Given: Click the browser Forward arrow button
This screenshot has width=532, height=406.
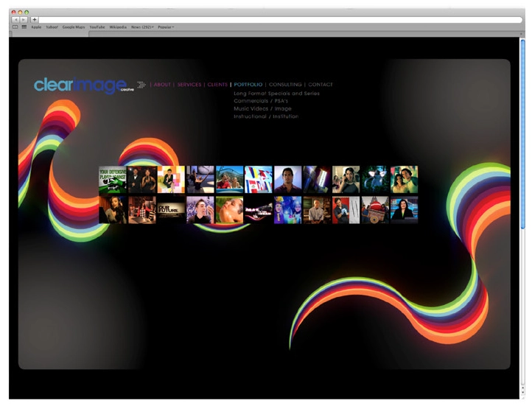Looking at the screenshot, I should click(x=24, y=19).
